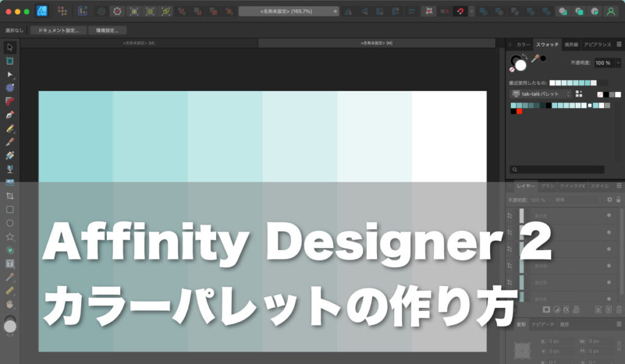Open ドキュメント設定 with its button

click(x=58, y=29)
